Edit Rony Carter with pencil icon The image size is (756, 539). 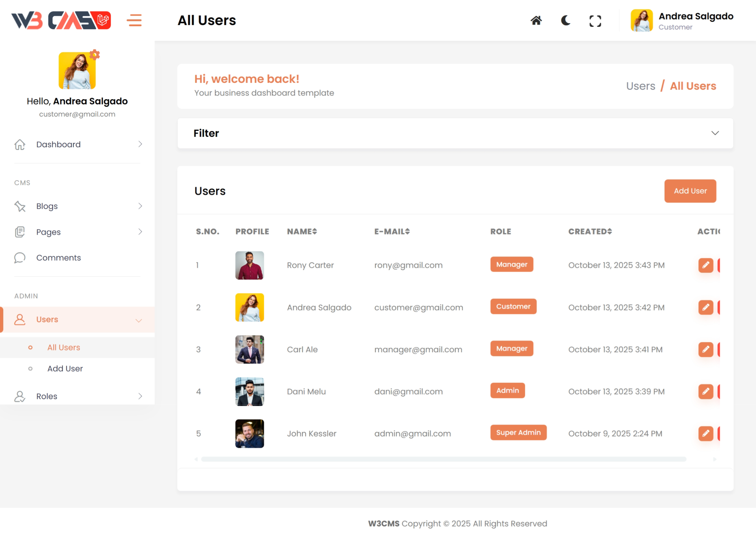pos(705,265)
